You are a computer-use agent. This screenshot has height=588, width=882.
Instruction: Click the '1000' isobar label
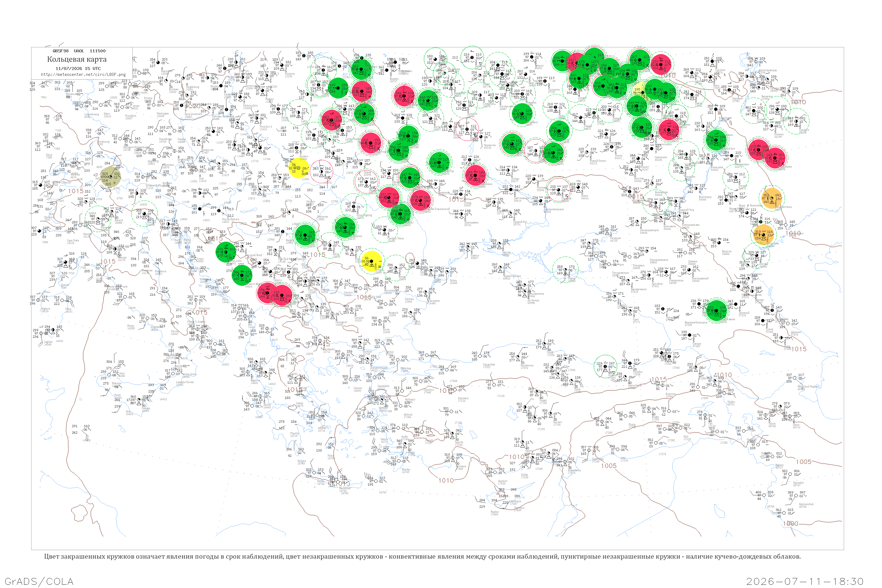click(791, 524)
